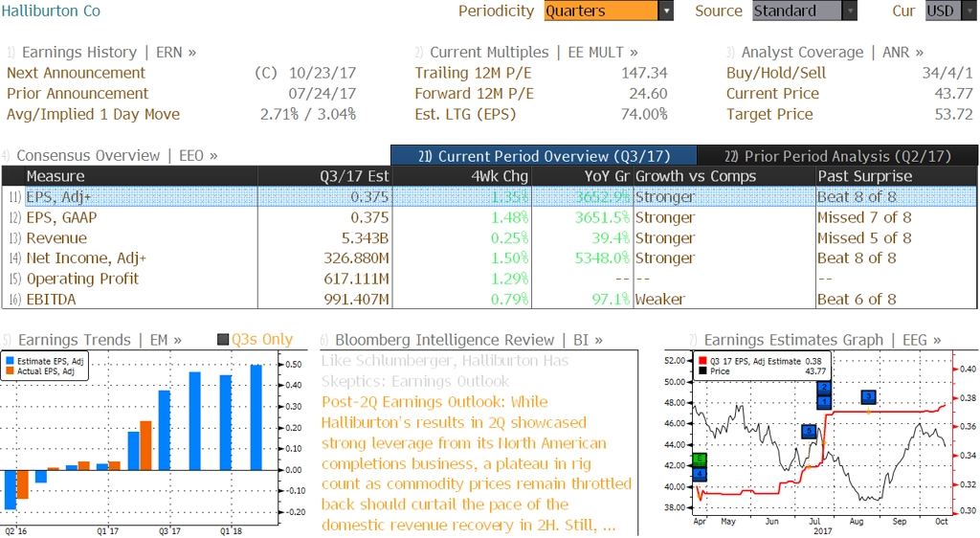980x538 pixels.
Task: Click chart event marker 3
Action: click(x=869, y=396)
